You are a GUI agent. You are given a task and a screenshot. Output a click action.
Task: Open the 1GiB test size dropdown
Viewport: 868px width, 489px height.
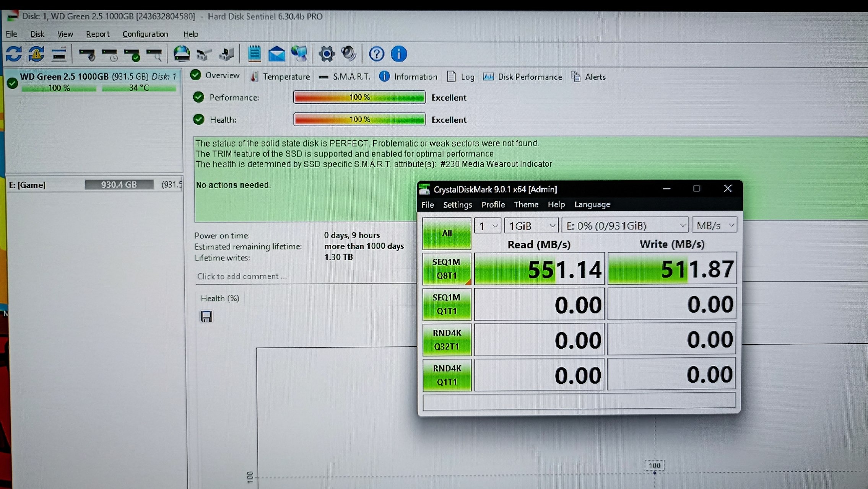[x=531, y=226]
